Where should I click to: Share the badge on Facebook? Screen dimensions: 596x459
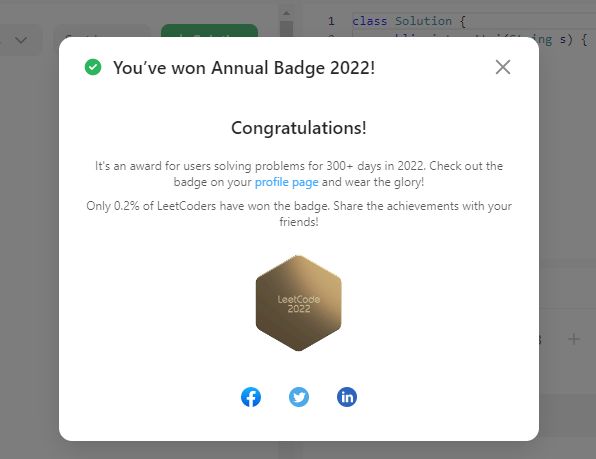[251, 397]
